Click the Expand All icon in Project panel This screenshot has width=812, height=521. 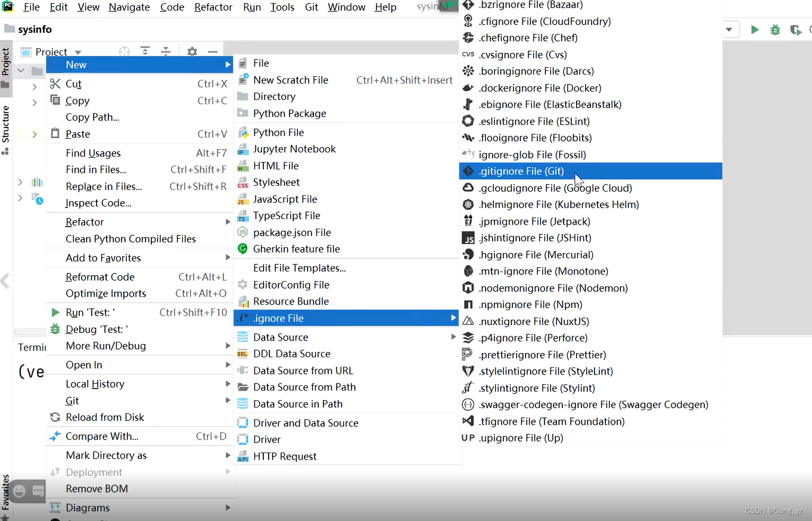tap(145, 52)
